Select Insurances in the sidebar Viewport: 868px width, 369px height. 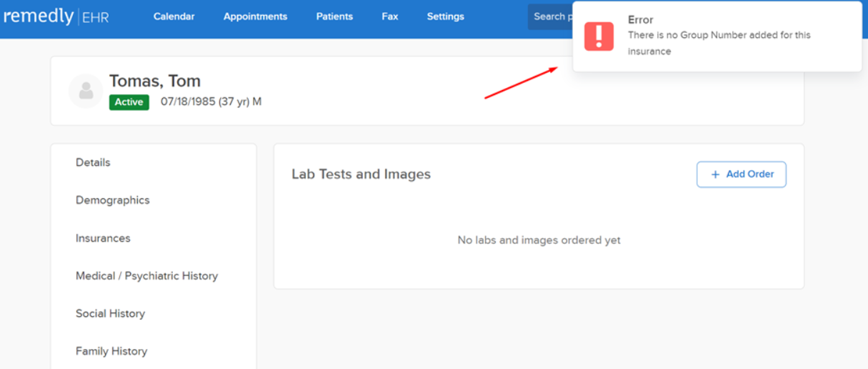click(x=103, y=238)
